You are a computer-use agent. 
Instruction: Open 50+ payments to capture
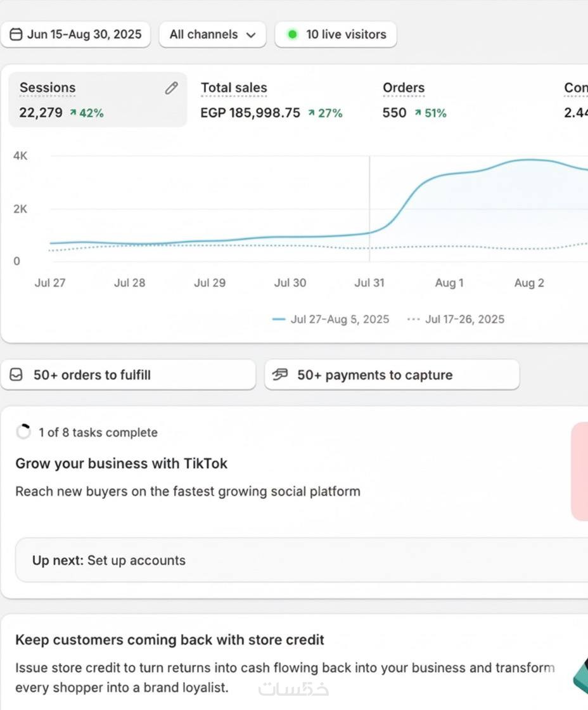(x=392, y=375)
